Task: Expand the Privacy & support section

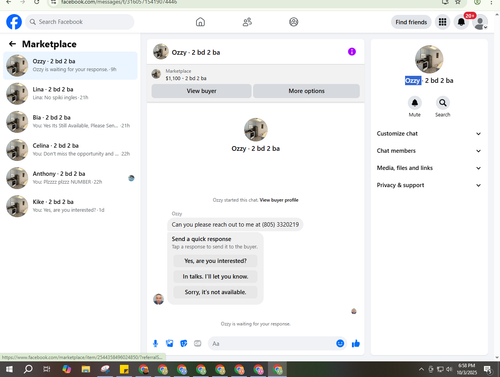Action: (x=429, y=185)
